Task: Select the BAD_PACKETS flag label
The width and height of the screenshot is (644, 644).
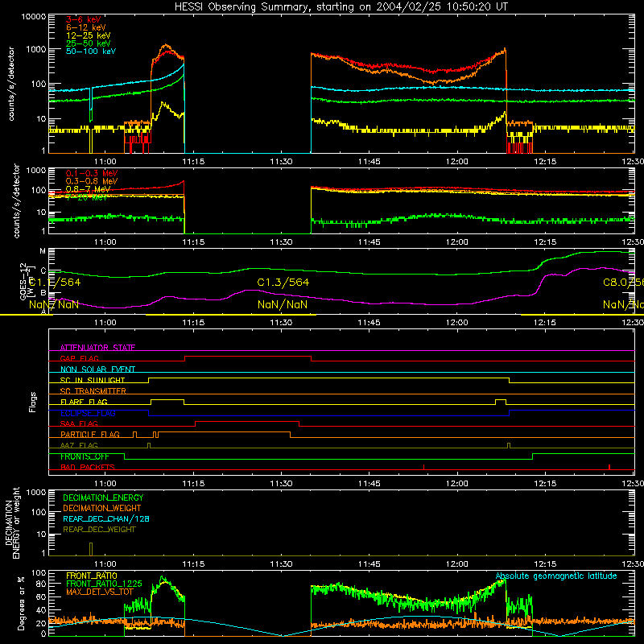Action: pos(88,467)
